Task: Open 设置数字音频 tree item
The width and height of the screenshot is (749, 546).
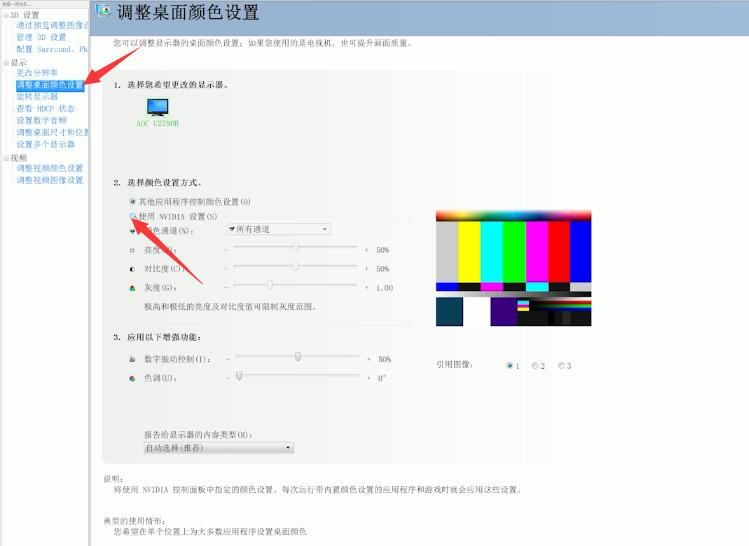Action: [41, 120]
